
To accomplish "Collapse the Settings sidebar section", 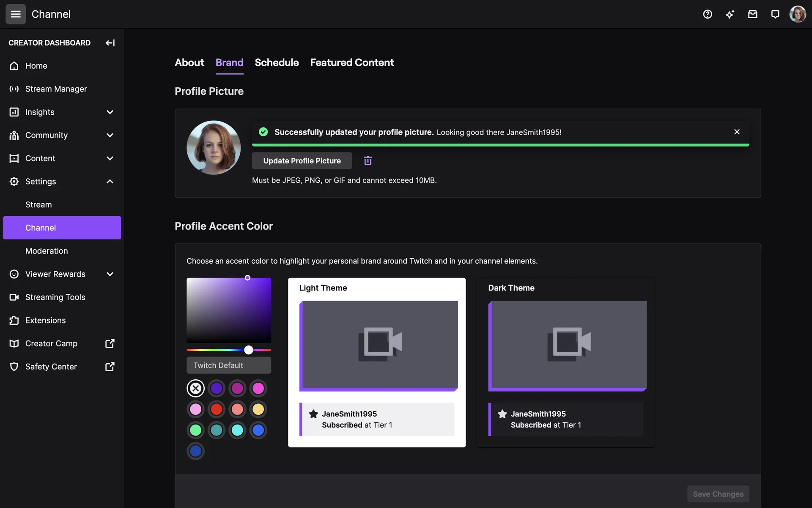I will point(110,182).
